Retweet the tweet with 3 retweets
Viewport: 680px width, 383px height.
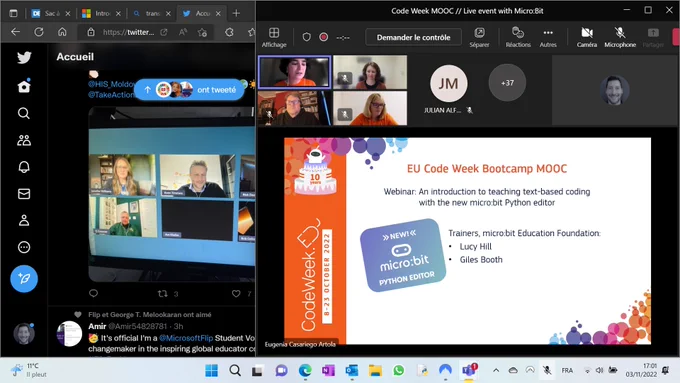tap(163, 294)
